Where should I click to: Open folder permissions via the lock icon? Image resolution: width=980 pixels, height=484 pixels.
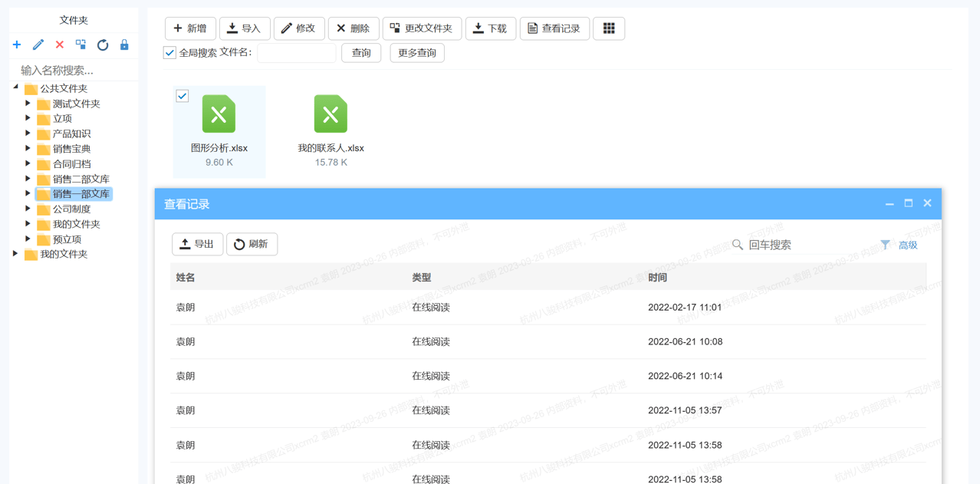pos(124,44)
